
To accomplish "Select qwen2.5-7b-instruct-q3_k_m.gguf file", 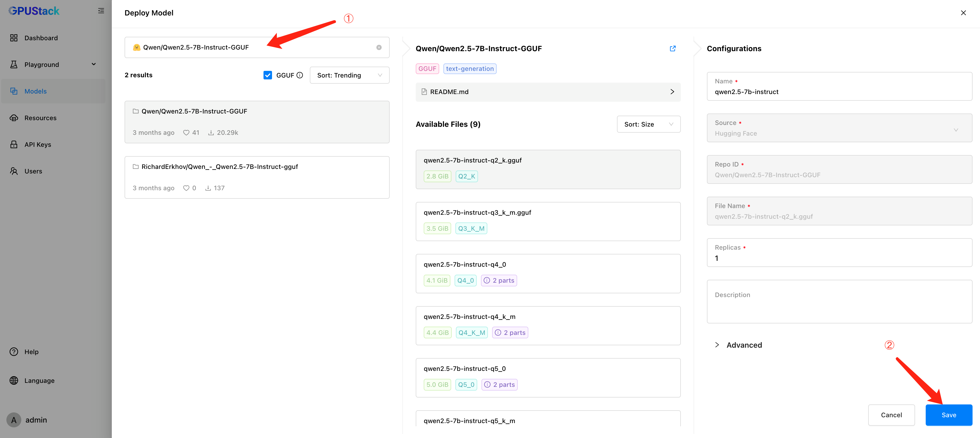I will (x=548, y=221).
